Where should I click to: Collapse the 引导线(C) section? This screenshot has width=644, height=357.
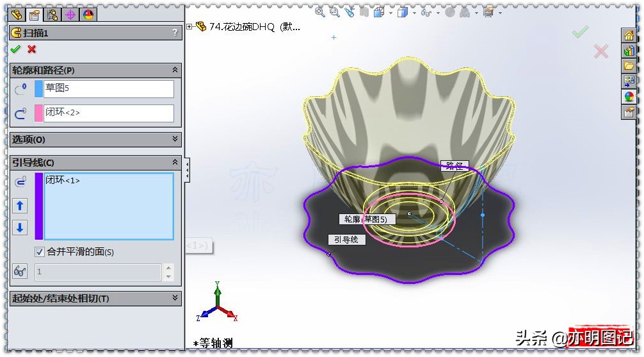[175, 163]
